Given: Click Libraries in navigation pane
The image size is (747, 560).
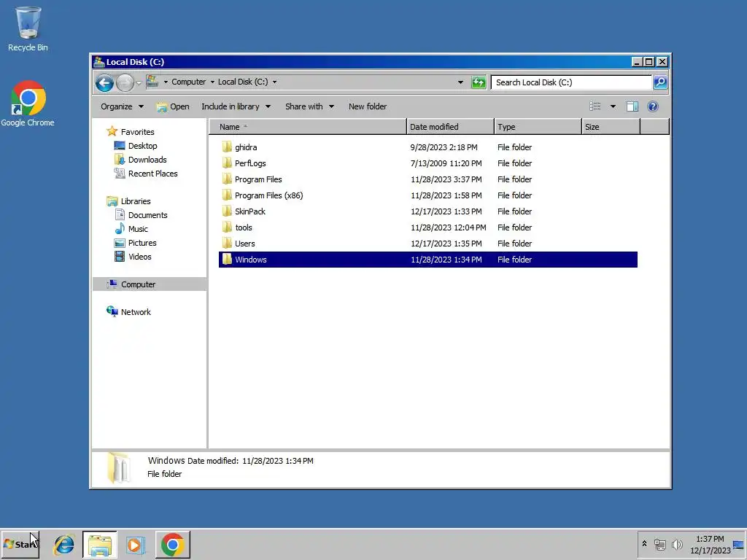Looking at the screenshot, I should (135, 201).
